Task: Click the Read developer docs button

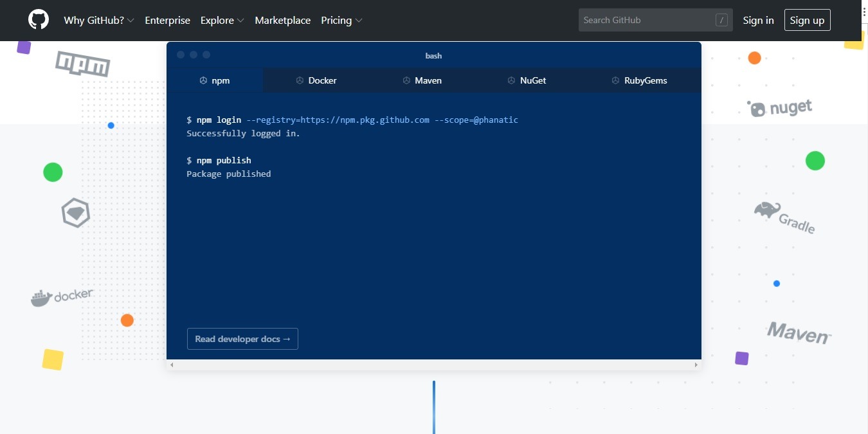Action: pyautogui.click(x=242, y=339)
